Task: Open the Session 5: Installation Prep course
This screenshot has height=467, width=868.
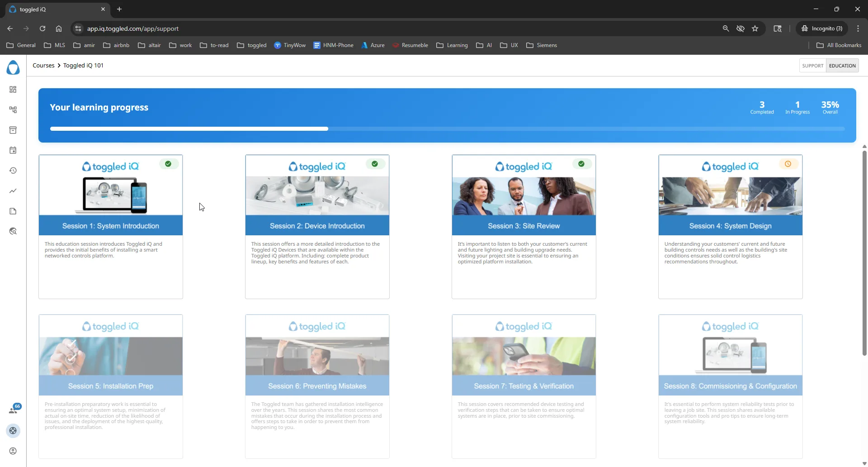Action: (x=111, y=386)
